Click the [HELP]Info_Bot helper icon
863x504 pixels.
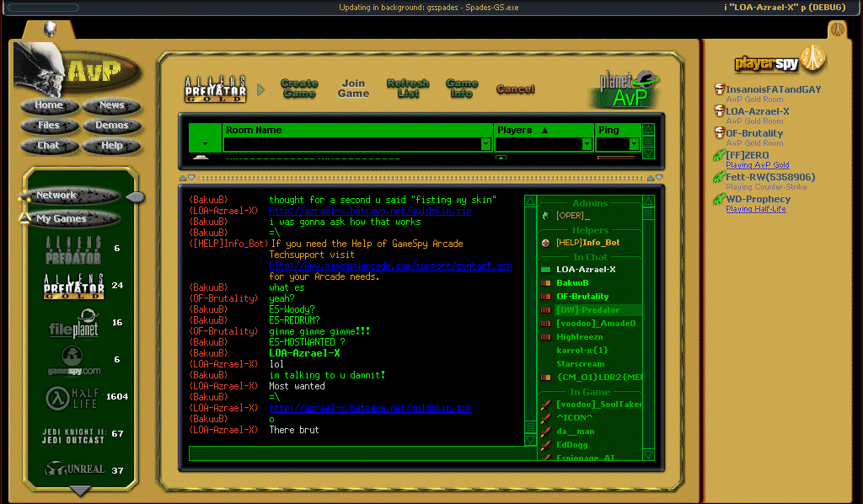pyautogui.click(x=545, y=243)
